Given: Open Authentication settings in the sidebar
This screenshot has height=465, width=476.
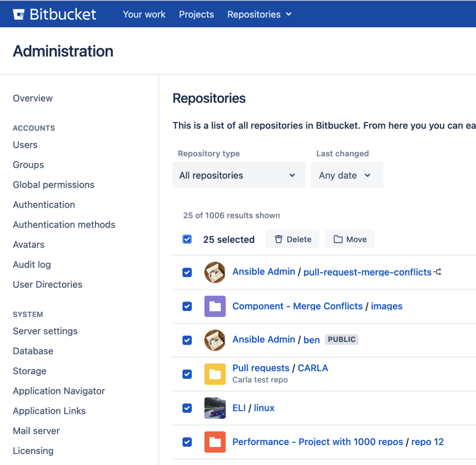Looking at the screenshot, I should click(x=44, y=205).
